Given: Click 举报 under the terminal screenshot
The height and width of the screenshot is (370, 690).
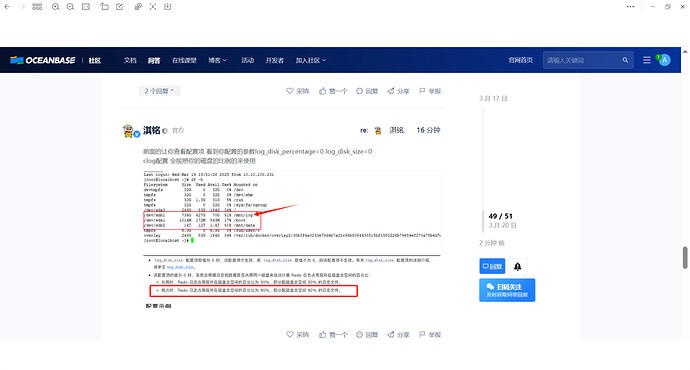Looking at the screenshot, I should [x=430, y=334].
